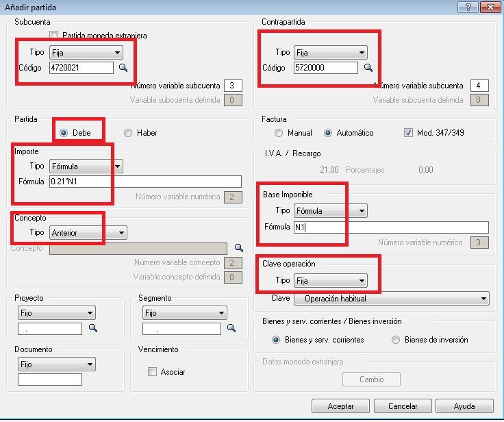The width and height of the screenshot is (504, 422).
Task: Click the help question mark in title bar
Action: click(469, 7)
